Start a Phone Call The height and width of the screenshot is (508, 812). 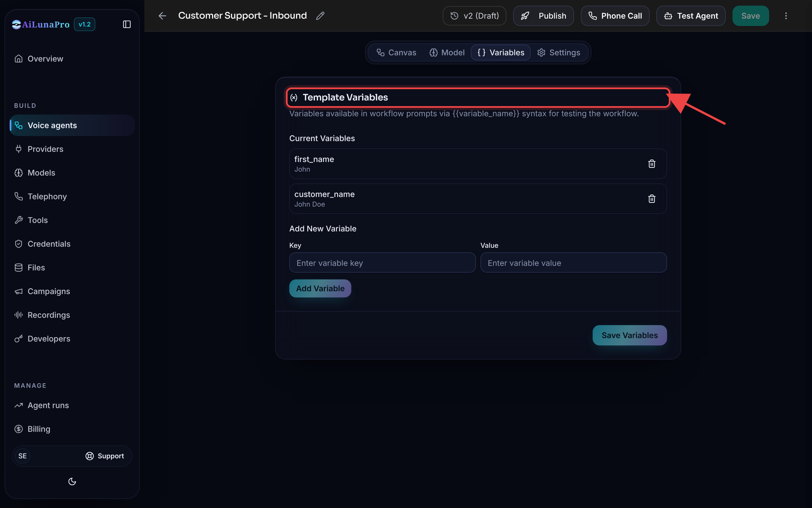tap(615, 16)
